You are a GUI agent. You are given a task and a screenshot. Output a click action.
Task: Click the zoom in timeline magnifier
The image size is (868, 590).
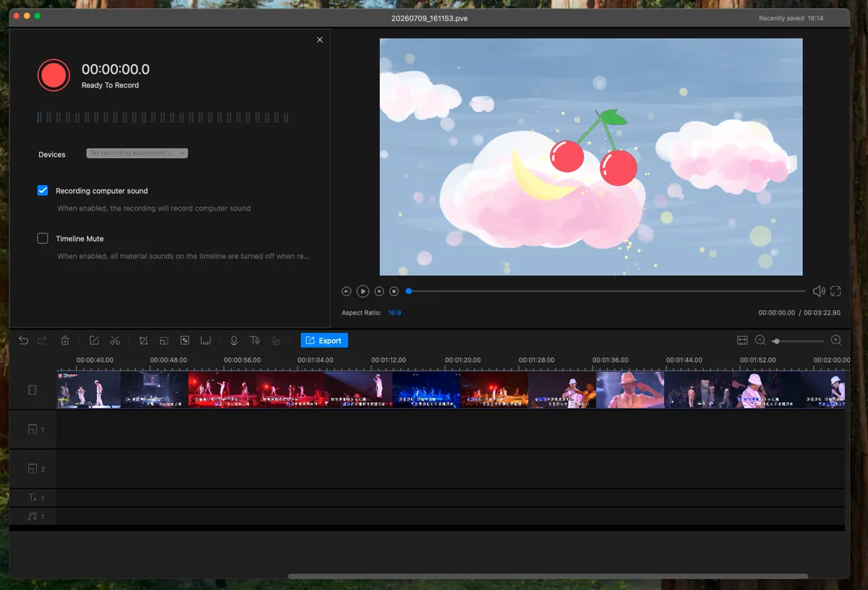pos(836,341)
